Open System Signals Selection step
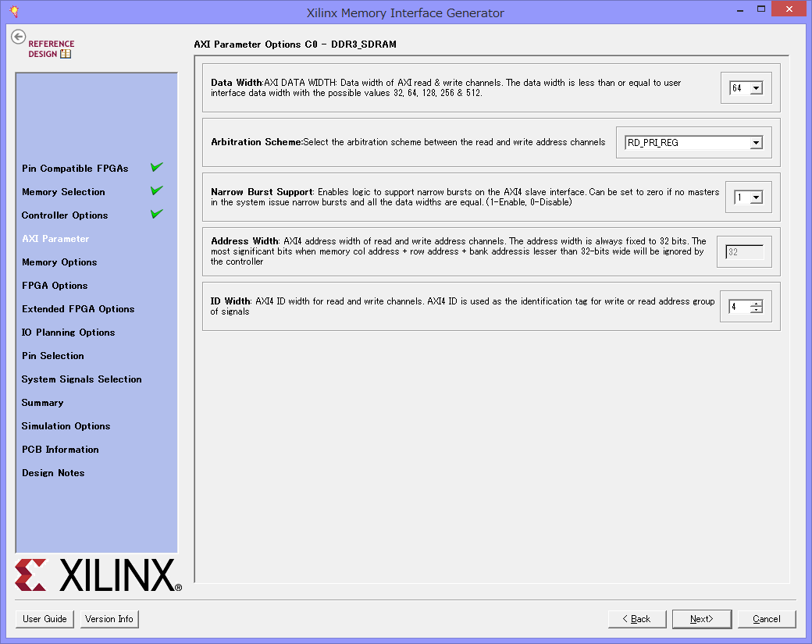Image resolution: width=812 pixels, height=644 pixels. click(82, 379)
